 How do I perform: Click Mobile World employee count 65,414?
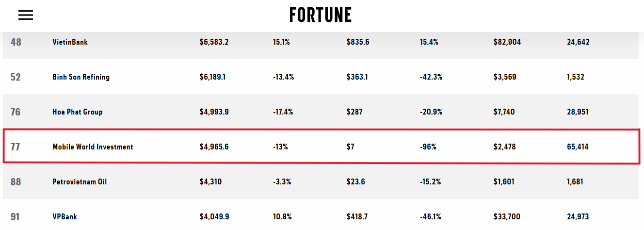(578, 147)
